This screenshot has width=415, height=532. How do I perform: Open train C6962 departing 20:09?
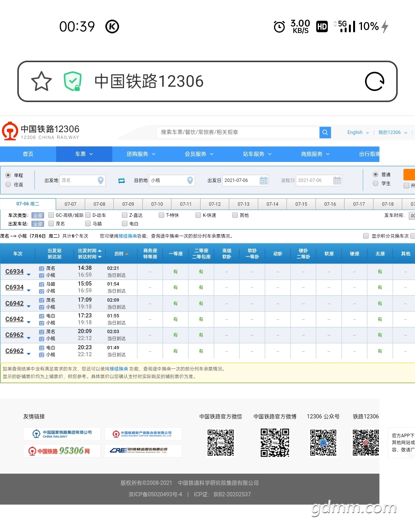[15, 335]
